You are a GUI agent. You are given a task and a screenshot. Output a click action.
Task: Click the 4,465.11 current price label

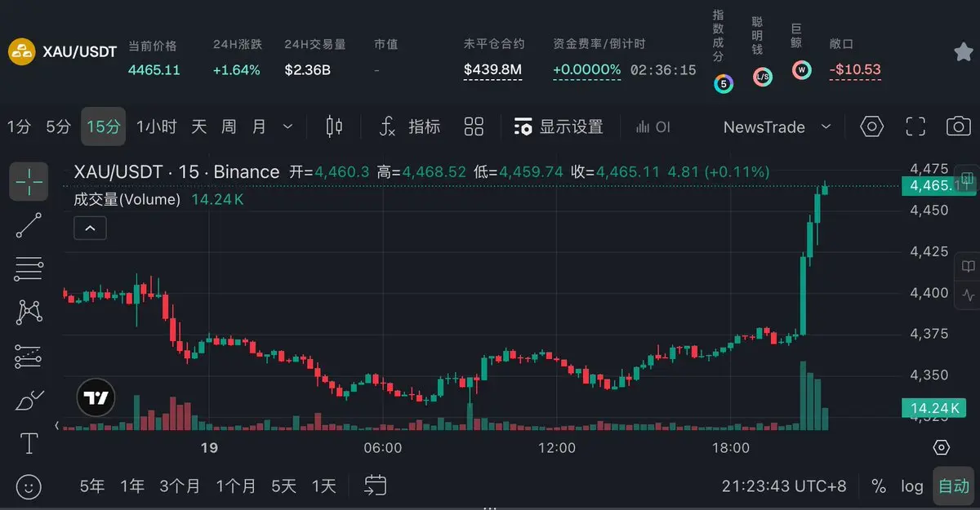938,186
